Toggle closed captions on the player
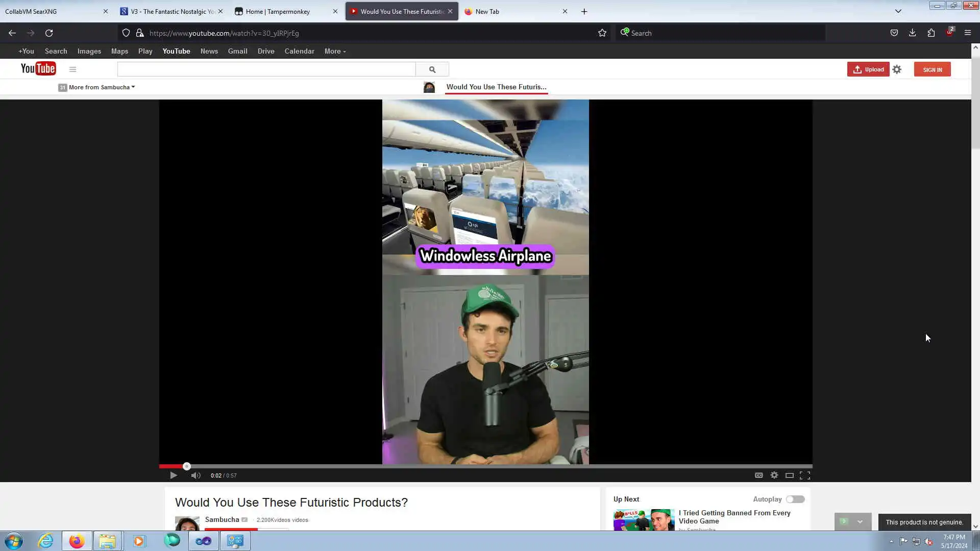The image size is (980, 551). (x=758, y=475)
